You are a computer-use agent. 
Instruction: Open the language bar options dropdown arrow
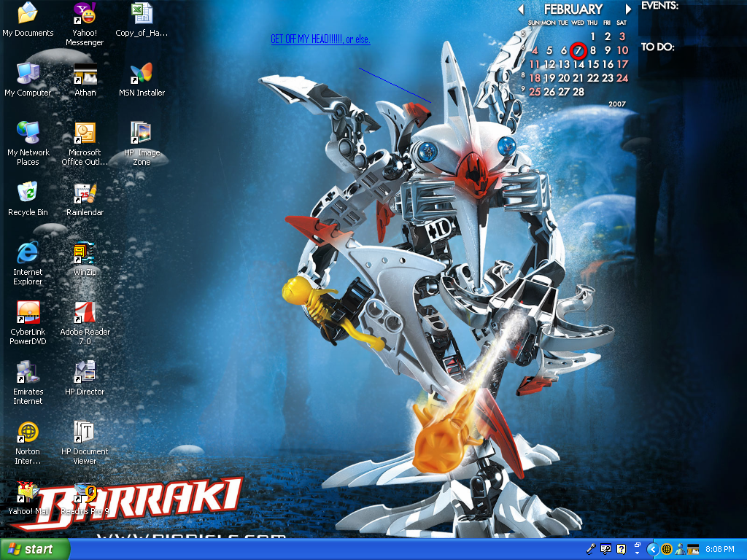click(x=638, y=554)
